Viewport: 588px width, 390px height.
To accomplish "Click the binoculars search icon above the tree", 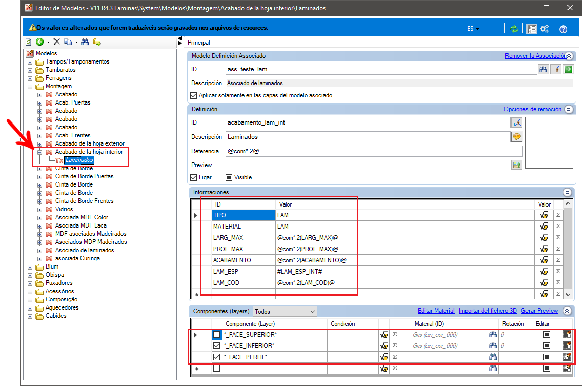I will (x=85, y=42).
